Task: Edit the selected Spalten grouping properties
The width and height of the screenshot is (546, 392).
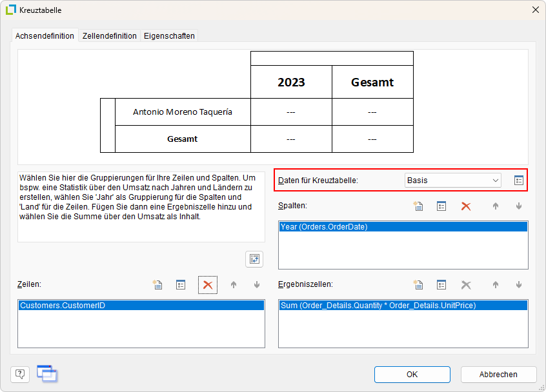Action: (441, 206)
